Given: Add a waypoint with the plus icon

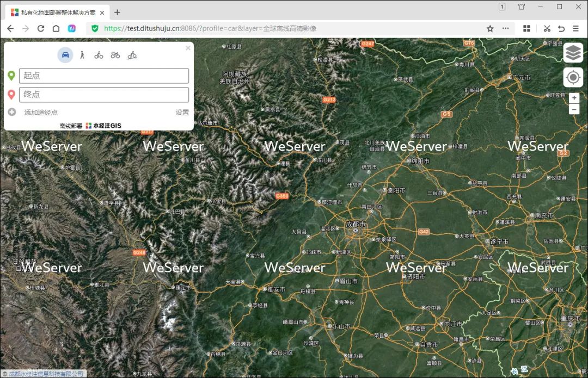Looking at the screenshot, I should coord(12,112).
